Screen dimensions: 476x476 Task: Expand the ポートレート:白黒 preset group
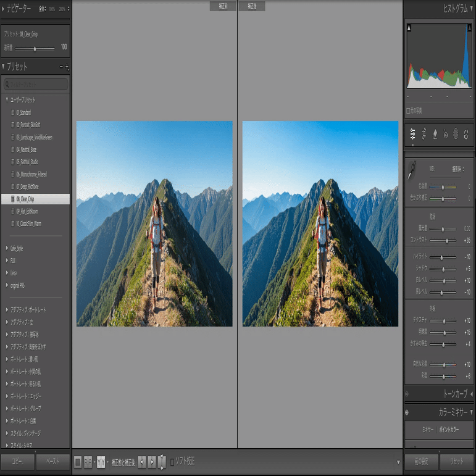tap(7, 421)
